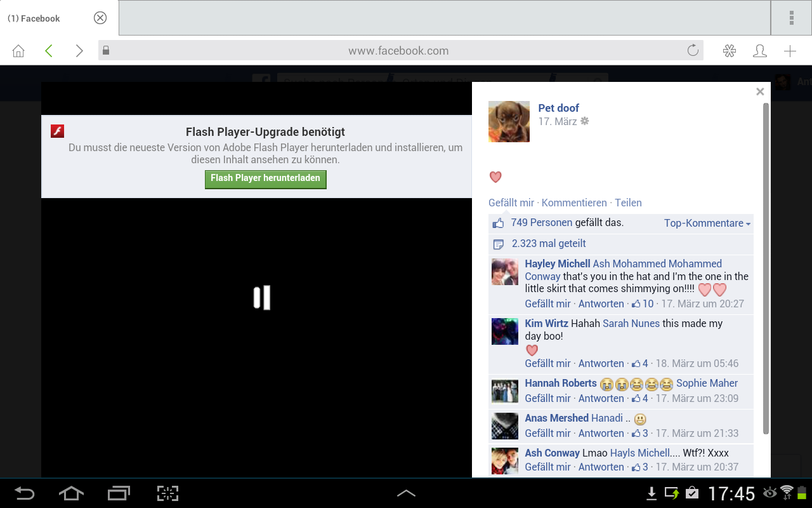Viewport: 812px width, 508px height.
Task: Open tagged Sophie Maher profile
Action: tap(707, 383)
